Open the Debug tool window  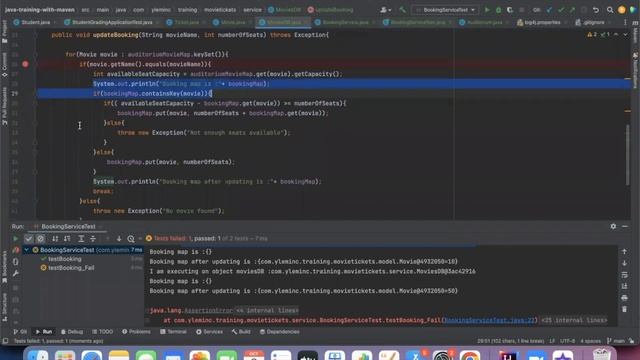coord(72,332)
